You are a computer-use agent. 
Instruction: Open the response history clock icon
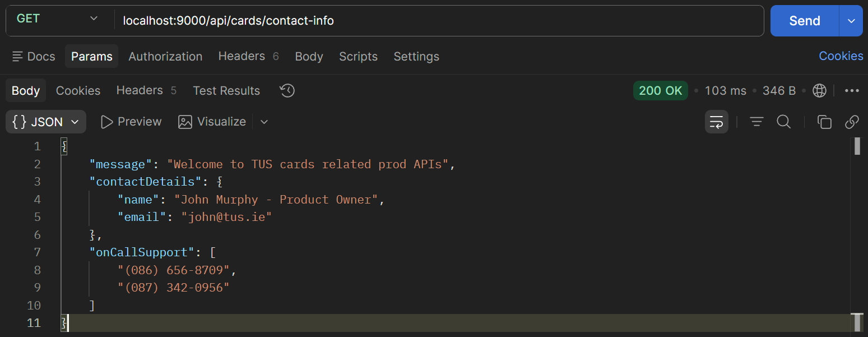pos(287,90)
